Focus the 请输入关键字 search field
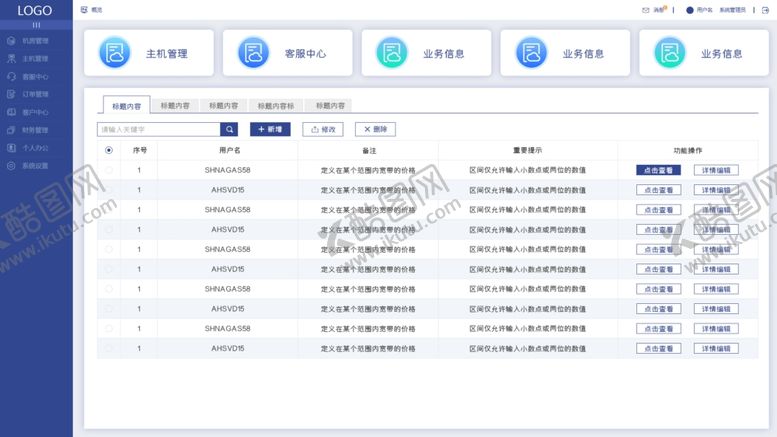Viewport: 777px width, 437px height. pos(159,129)
